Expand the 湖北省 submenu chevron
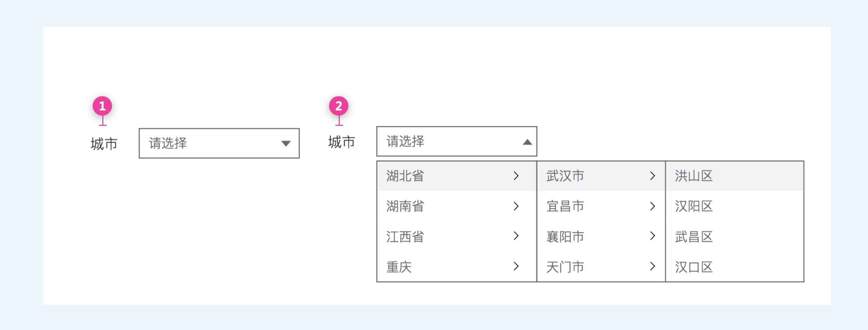This screenshot has height=330, width=868. click(x=516, y=176)
